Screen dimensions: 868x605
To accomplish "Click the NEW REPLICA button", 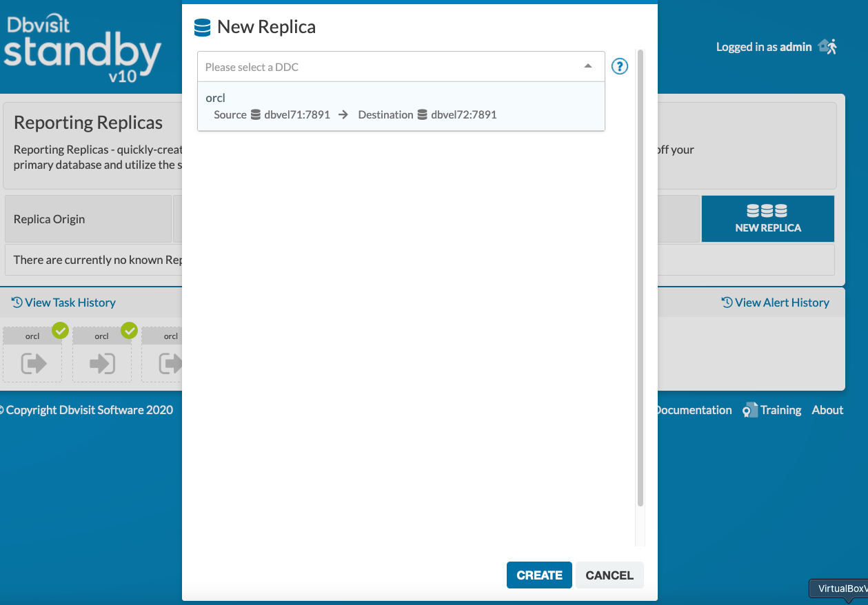I will [x=768, y=218].
